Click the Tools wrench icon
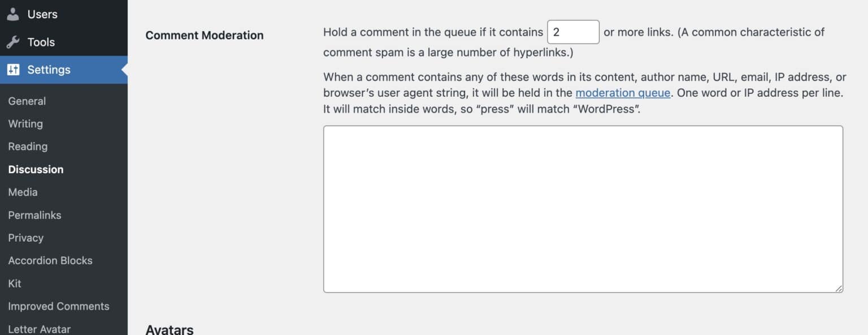This screenshot has width=868, height=335. point(12,42)
